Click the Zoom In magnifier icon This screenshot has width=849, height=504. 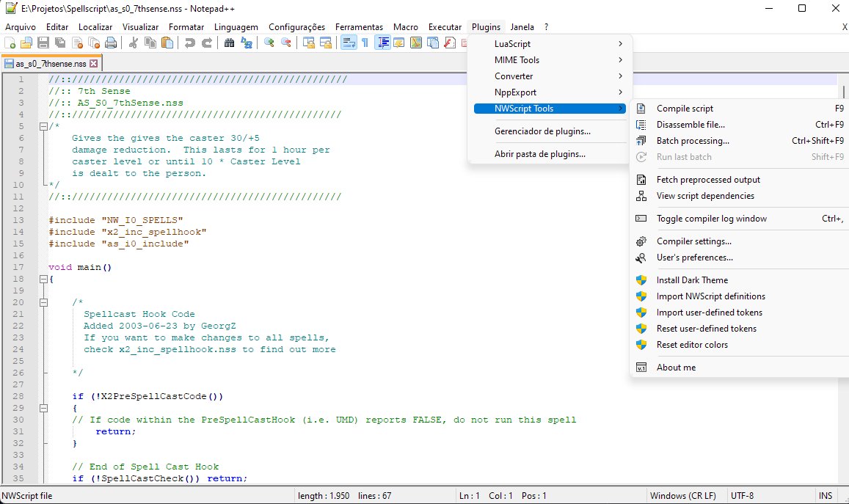[269, 43]
